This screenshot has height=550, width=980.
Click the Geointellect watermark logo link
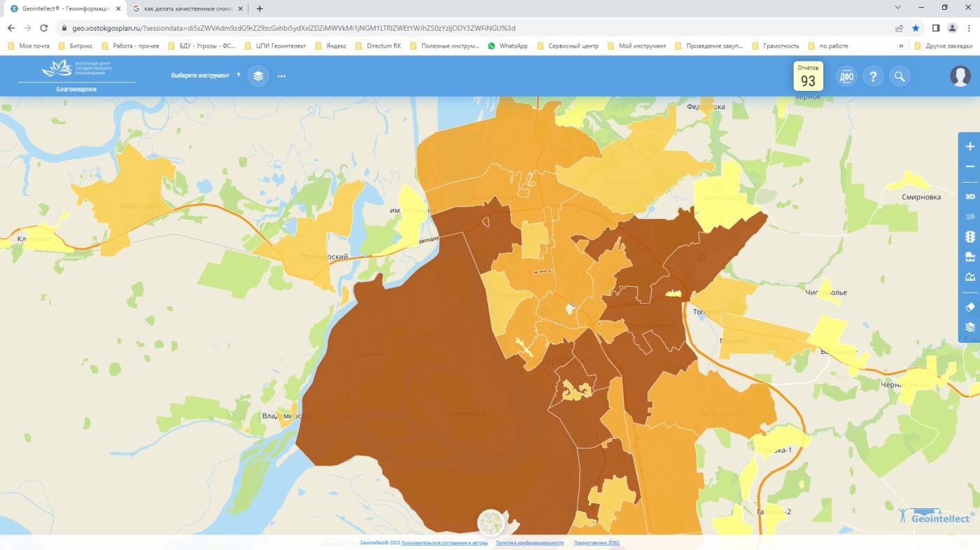coord(936,515)
